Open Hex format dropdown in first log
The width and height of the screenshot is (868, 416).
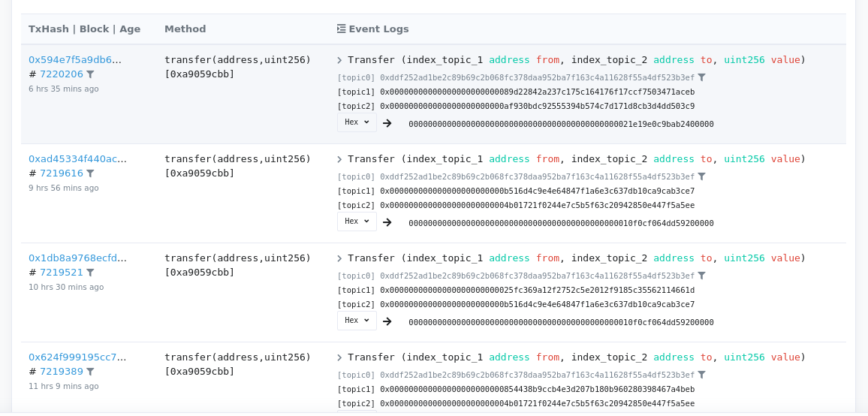tap(357, 122)
